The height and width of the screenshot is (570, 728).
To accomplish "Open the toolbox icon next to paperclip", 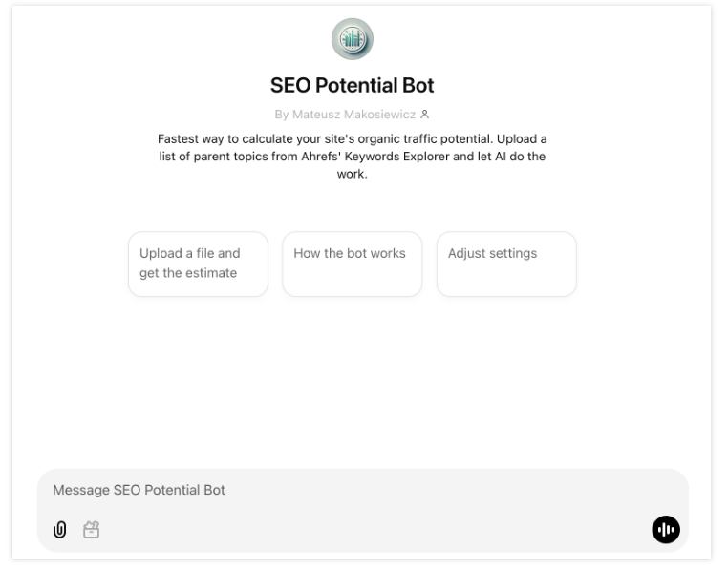I will [91, 529].
